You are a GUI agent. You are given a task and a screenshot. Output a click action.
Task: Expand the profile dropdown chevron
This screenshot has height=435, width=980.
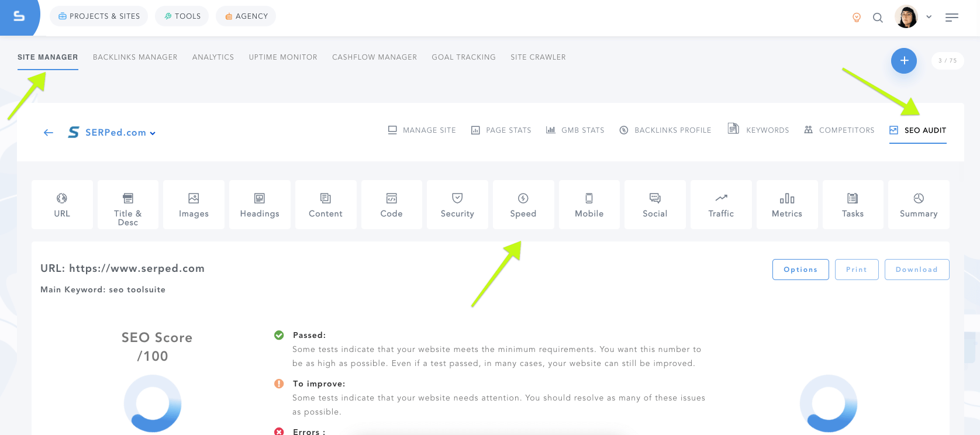pos(929,17)
